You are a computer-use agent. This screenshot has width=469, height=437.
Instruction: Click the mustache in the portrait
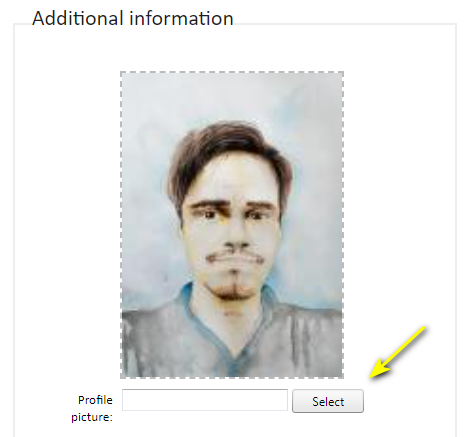[235, 257]
